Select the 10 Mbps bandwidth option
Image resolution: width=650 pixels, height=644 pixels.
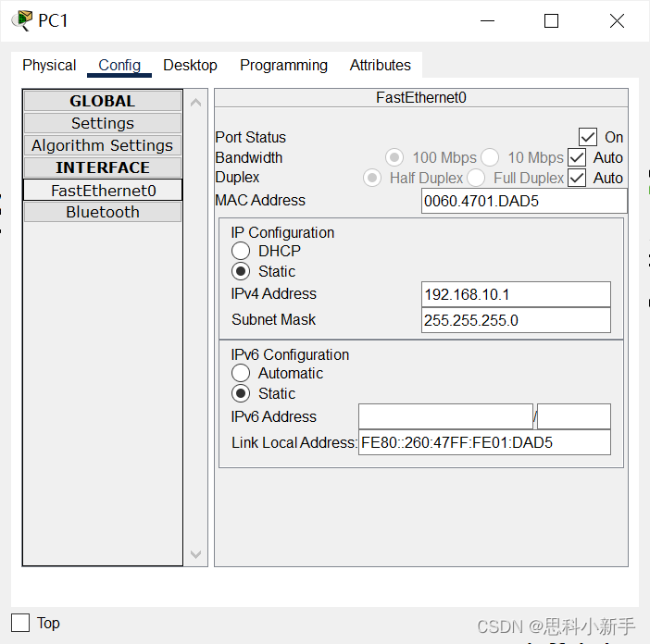point(490,157)
